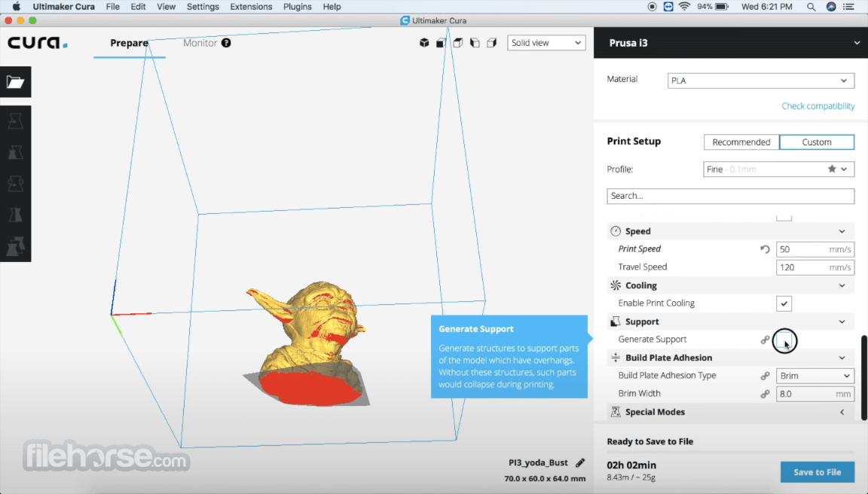Open the Wi-Fi status menu
The image size is (868, 494).
pyautogui.click(x=685, y=7)
